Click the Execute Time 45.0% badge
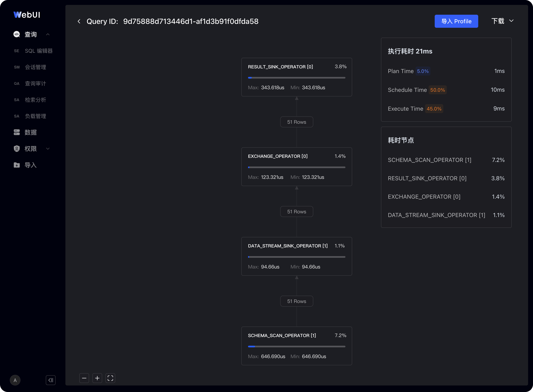 pos(434,109)
